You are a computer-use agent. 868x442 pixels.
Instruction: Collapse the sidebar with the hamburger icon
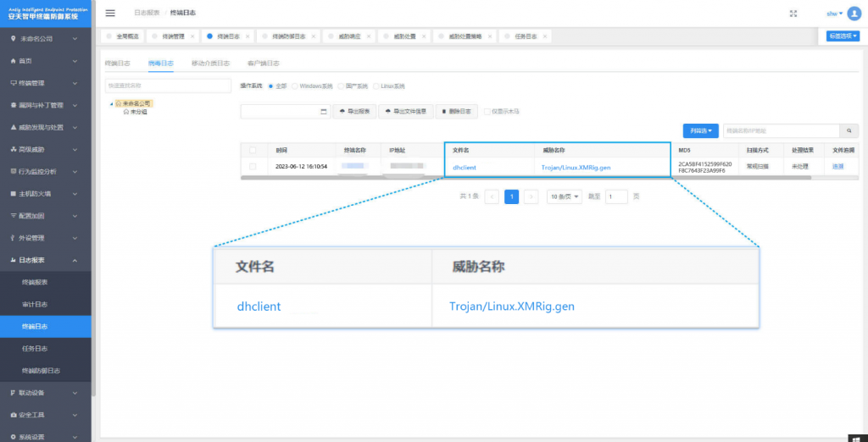pos(110,14)
